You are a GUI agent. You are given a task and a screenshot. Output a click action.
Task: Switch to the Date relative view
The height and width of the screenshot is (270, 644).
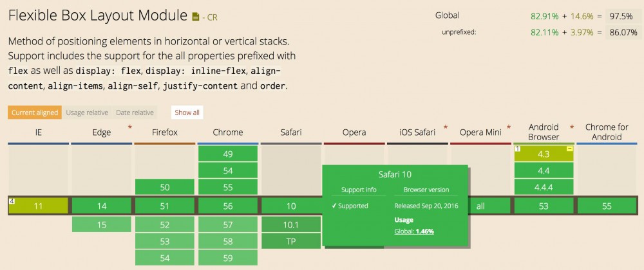point(135,113)
